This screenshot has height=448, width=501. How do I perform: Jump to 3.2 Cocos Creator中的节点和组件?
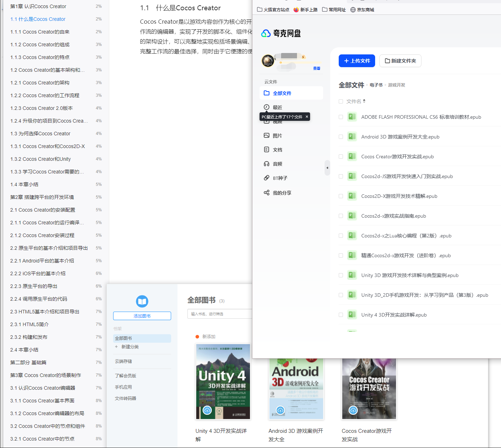[48, 426]
